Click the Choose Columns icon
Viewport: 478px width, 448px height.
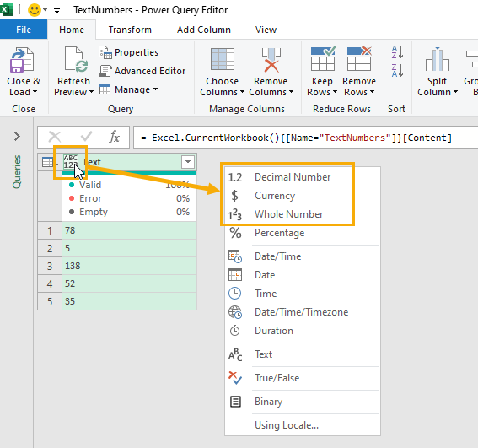pyautogui.click(x=223, y=59)
